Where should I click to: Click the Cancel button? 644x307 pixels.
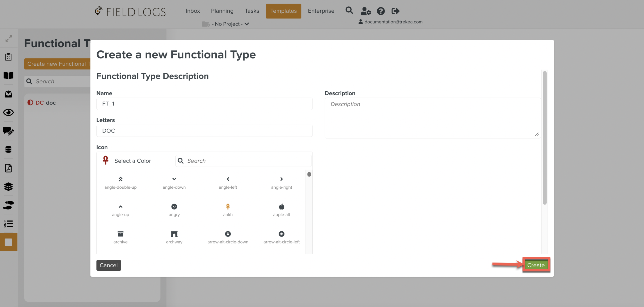coord(108,265)
